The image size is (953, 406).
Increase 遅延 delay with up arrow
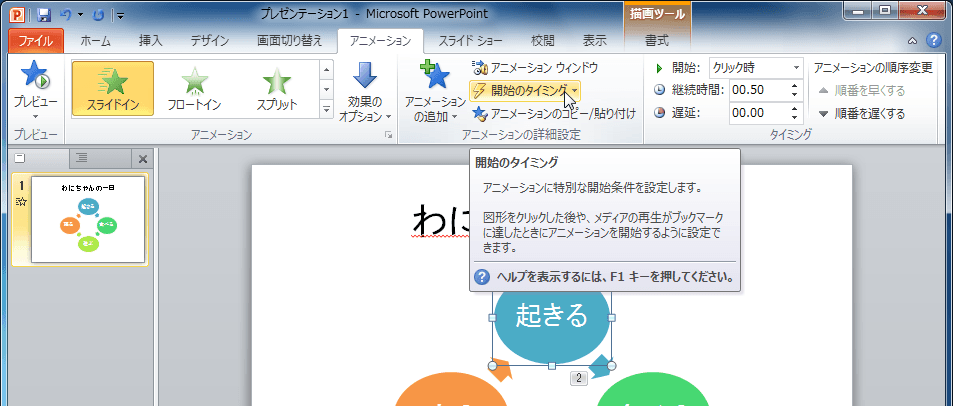click(794, 109)
